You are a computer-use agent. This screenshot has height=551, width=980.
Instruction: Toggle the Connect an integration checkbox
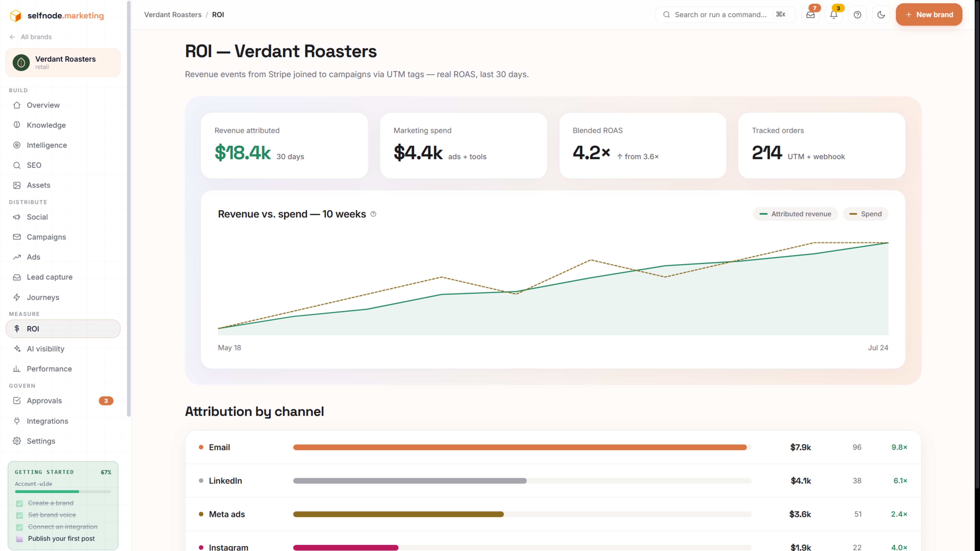tap(19, 527)
